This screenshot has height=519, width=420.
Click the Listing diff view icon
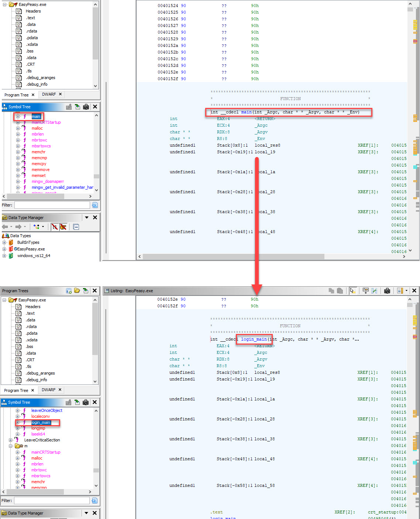point(374,291)
